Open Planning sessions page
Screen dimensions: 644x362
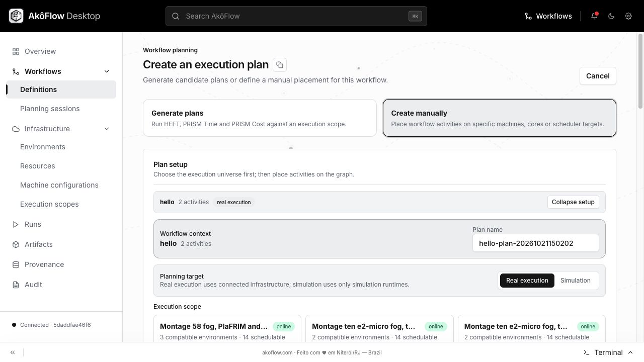point(61,109)
